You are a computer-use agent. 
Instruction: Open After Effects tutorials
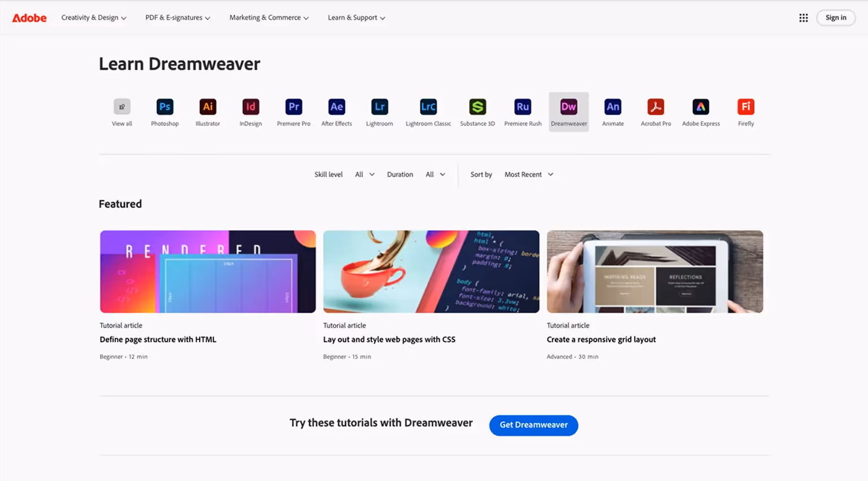pos(336,106)
